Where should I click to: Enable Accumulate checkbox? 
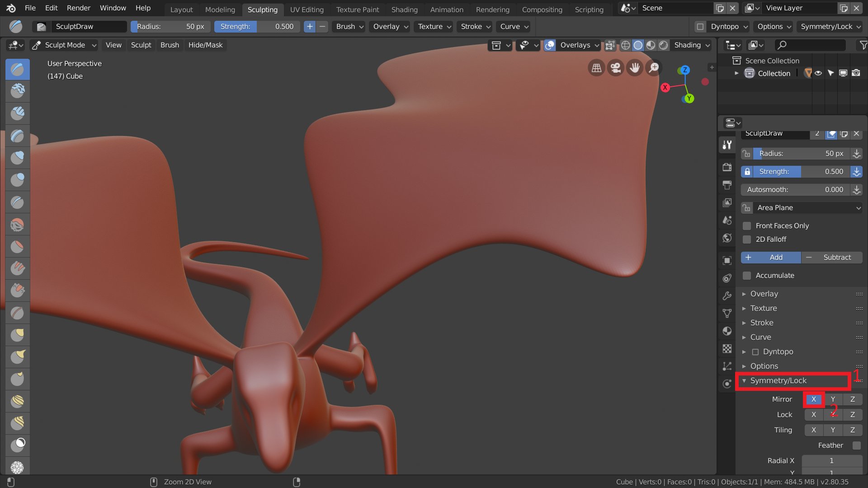click(747, 276)
